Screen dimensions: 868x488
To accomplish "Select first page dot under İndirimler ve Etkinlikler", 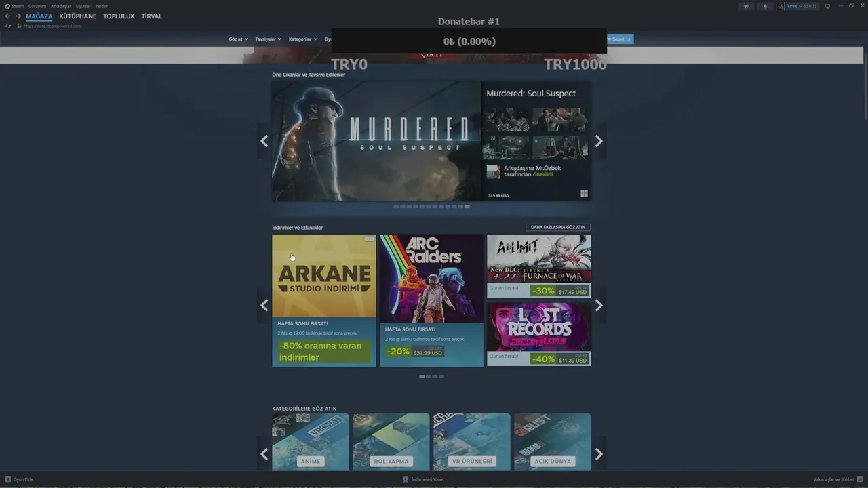I will 422,376.
